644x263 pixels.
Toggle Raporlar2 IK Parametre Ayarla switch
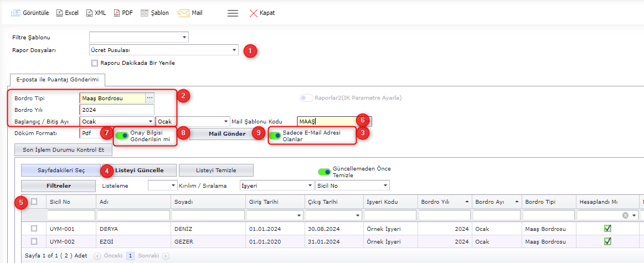pyautogui.click(x=306, y=98)
